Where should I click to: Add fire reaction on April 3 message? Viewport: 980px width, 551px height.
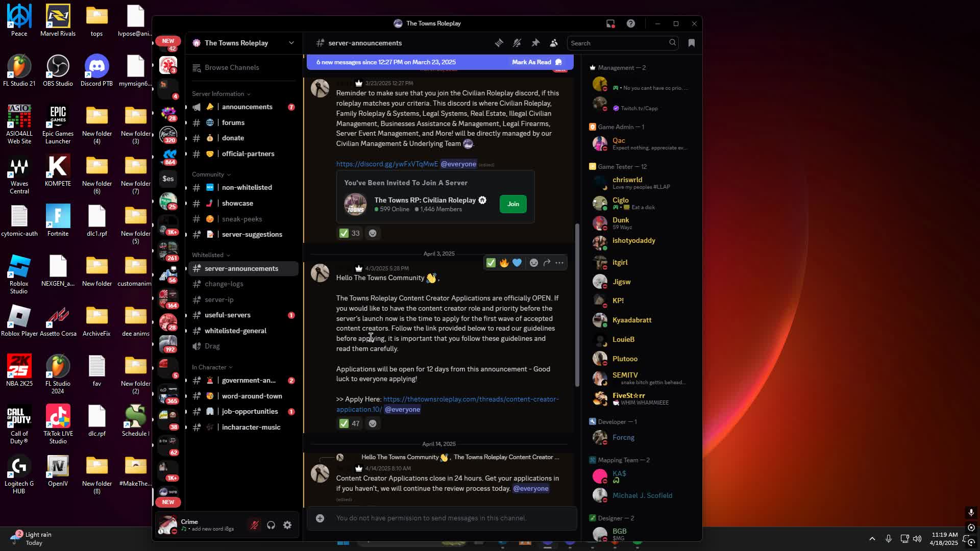504,263
